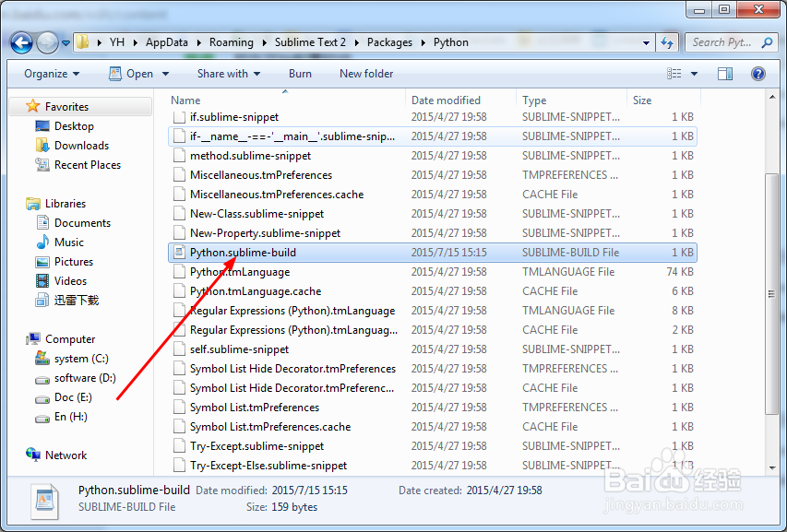Click the New folder button

click(x=366, y=74)
